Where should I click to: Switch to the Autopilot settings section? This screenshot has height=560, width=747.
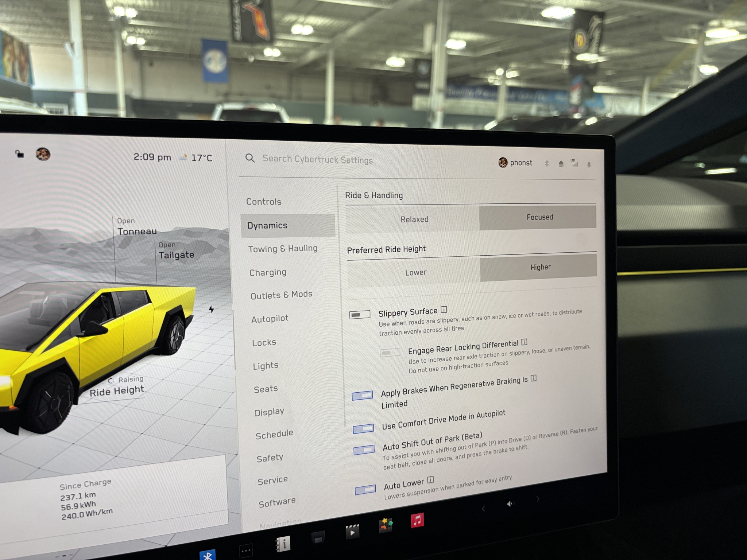click(270, 319)
